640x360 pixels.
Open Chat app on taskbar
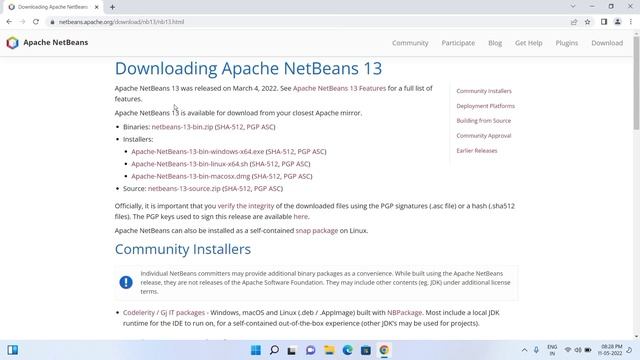tap(311, 350)
